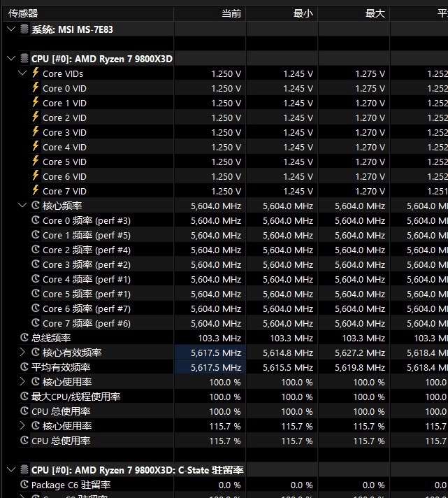Click the 最小 column header
Viewport: 448px width, 498px height.
[282, 14]
